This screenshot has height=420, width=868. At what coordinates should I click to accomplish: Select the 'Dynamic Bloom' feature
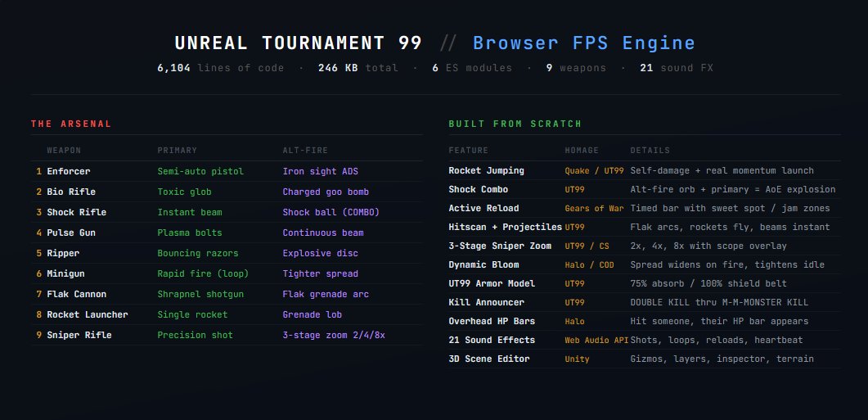(x=483, y=265)
